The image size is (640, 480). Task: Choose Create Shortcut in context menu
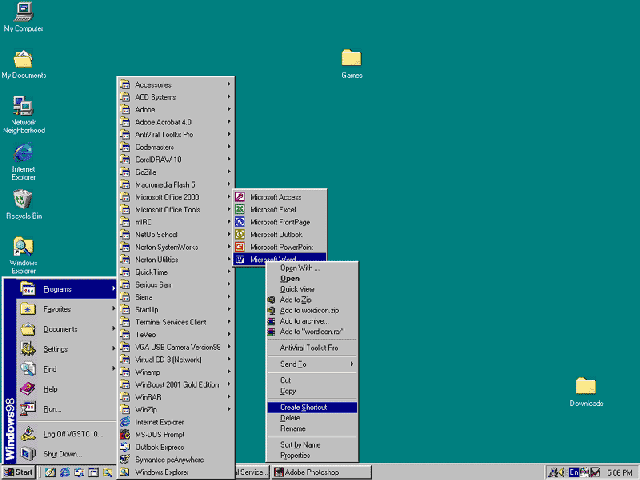point(312,407)
